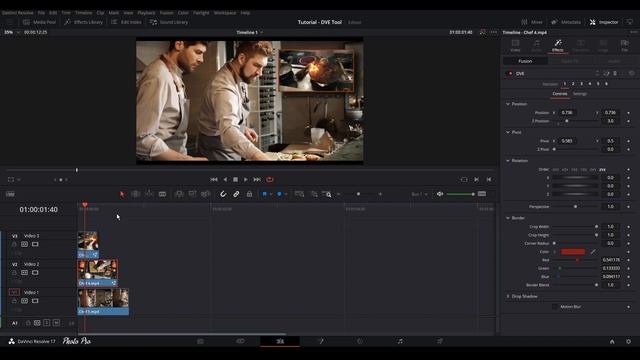Image resolution: width=640 pixels, height=360 pixels.
Task: Open the File menu
Action: coord(41,13)
